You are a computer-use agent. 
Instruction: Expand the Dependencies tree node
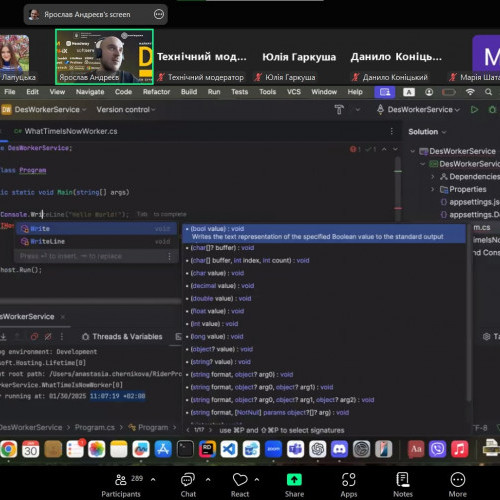tap(433, 177)
